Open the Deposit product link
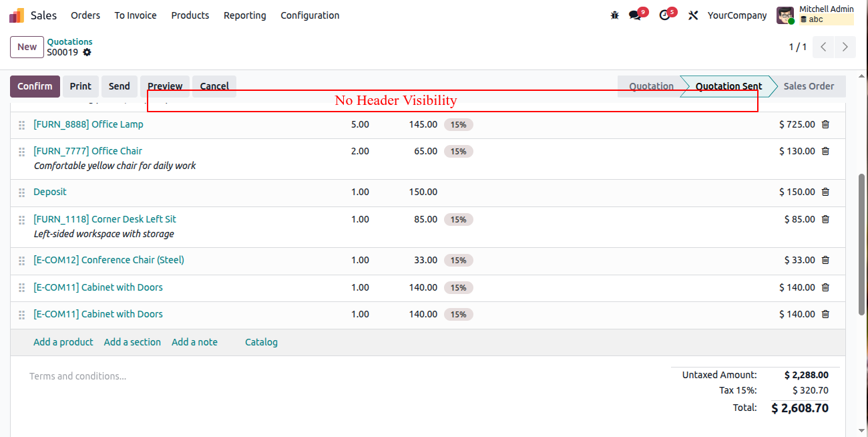This screenshot has width=868, height=437. [x=50, y=192]
